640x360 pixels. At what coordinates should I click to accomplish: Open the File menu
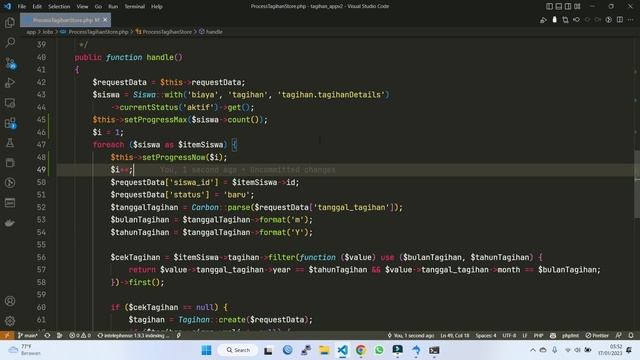pos(22,6)
